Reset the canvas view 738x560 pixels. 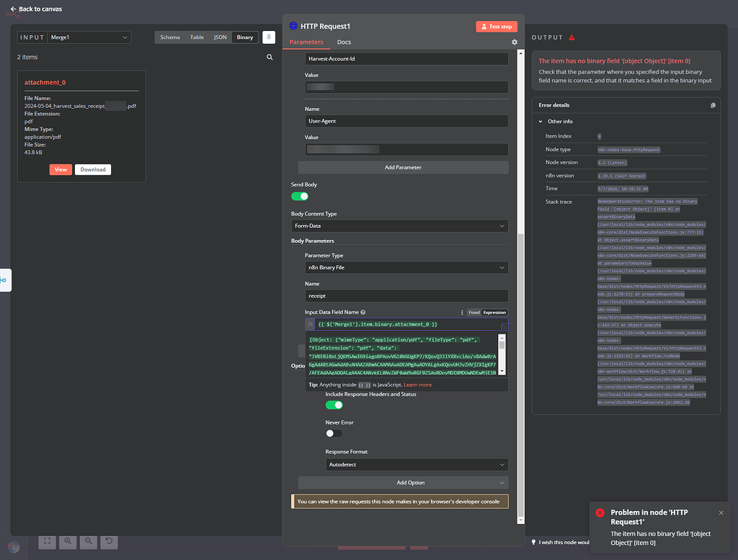pyautogui.click(x=109, y=542)
